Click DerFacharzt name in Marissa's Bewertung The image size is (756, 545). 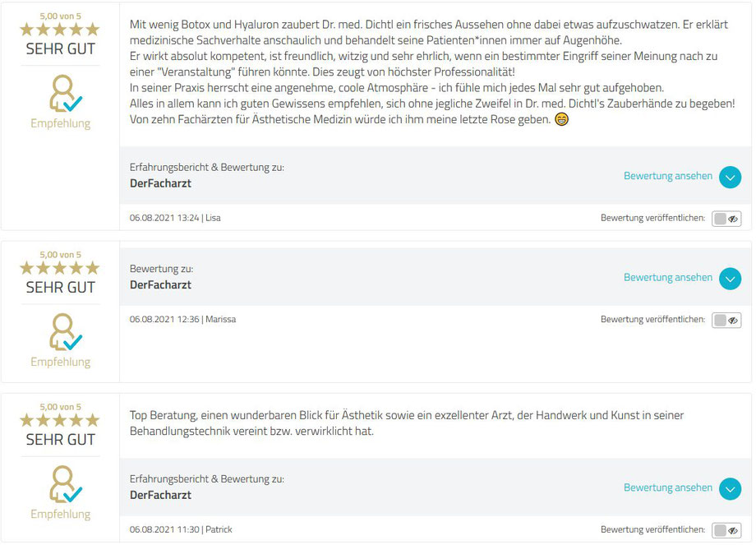(x=160, y=285)
